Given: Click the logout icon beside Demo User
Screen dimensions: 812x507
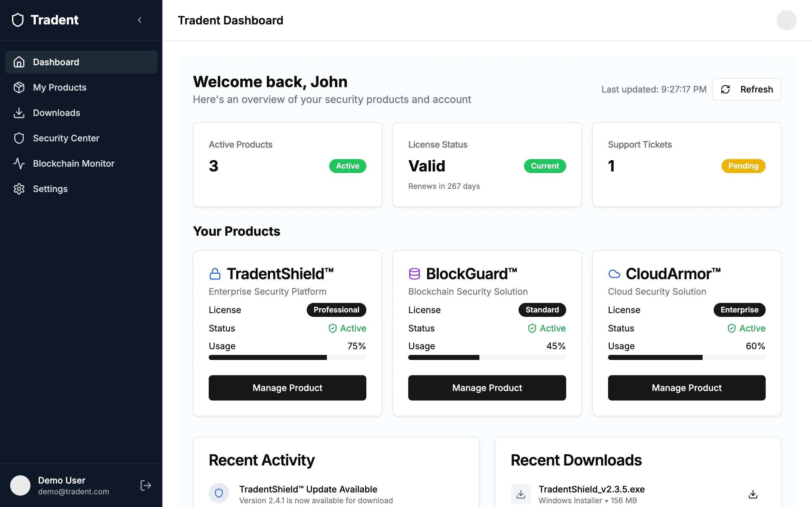Looking at the screenshot, I should tap(146, 485).
